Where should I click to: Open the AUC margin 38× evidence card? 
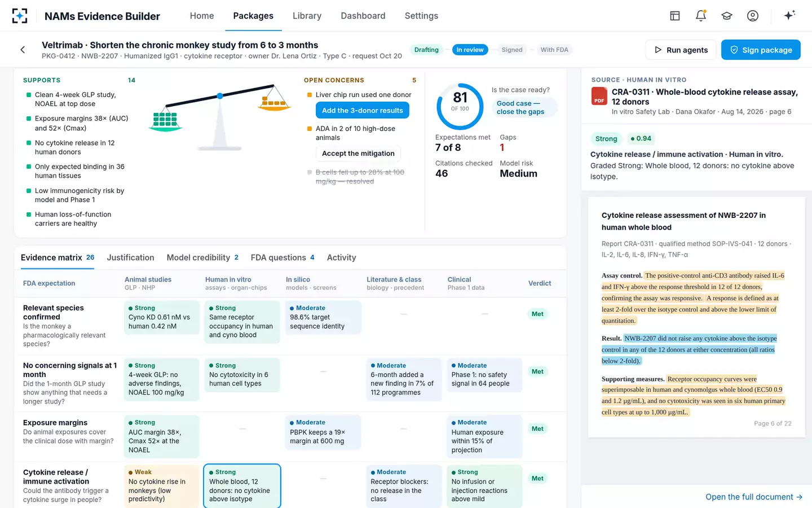[161, 436]
